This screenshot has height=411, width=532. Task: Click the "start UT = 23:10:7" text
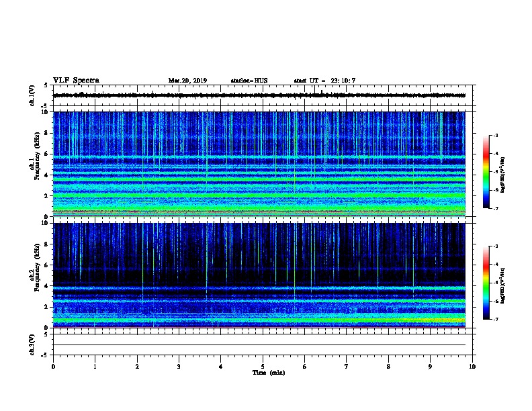pyautogui.click(x=324, y=81)
